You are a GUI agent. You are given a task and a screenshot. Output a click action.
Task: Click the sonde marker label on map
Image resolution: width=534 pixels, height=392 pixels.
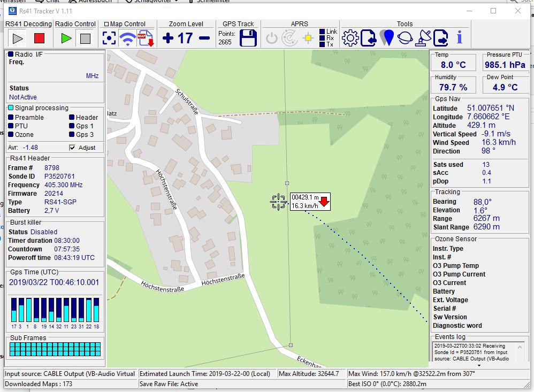(310, 202)
